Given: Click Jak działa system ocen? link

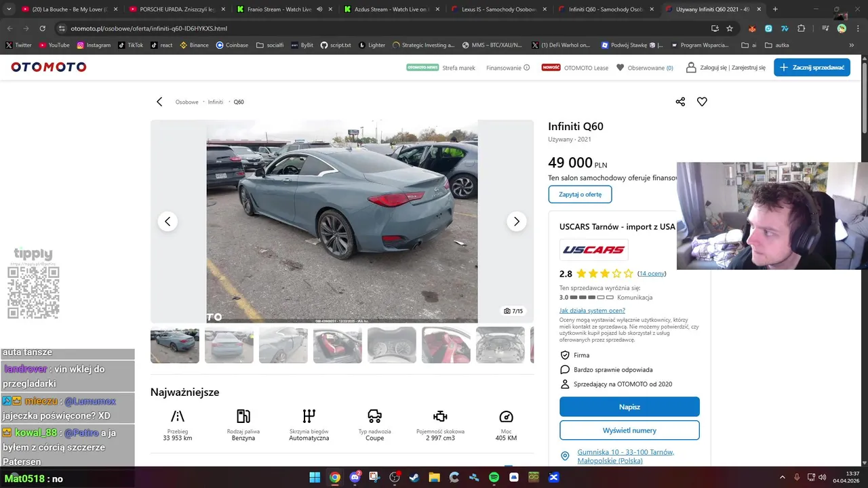Looking at the screenshot, I should tap(592, 310).
